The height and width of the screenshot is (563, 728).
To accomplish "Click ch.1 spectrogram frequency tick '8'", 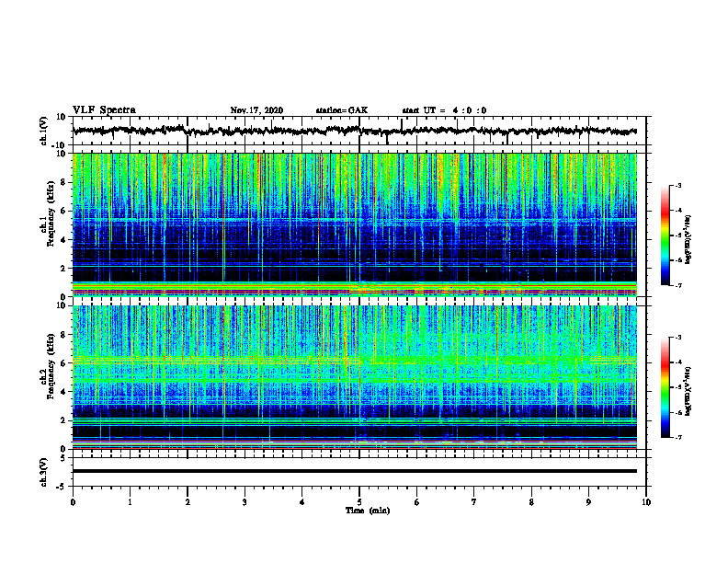I will [63, 182].
